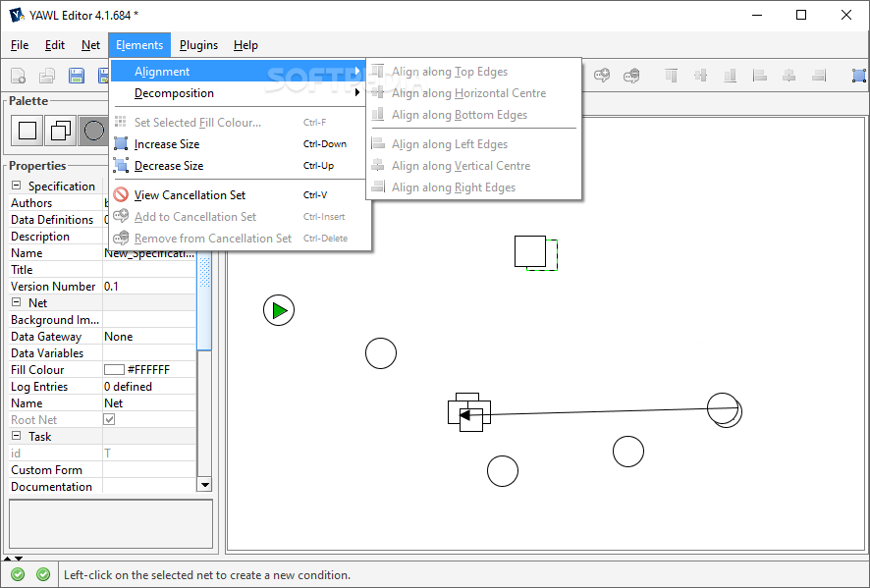The width and height of the screenshot is (870, 588).
Task: Select the Description property row
Action: tap(103, 237)
